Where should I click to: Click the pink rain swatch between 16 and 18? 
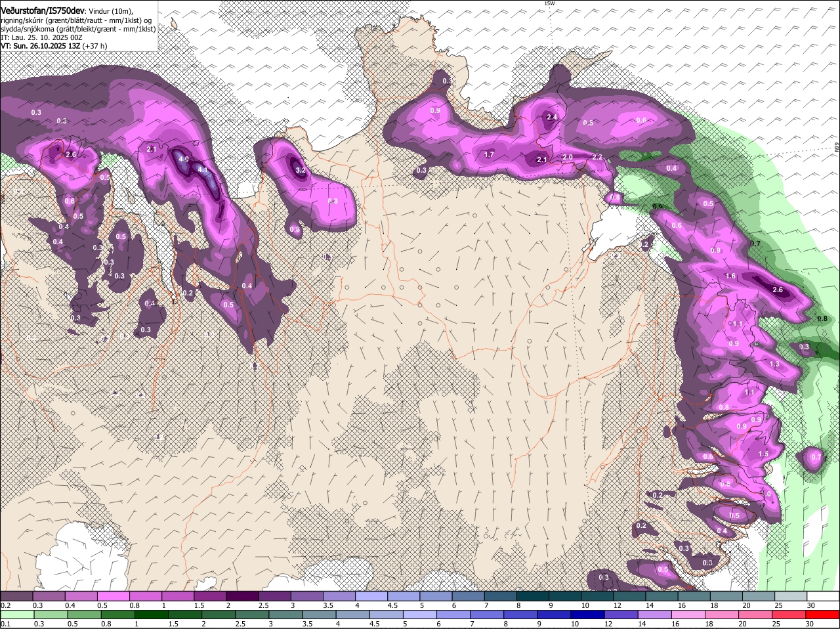687,615
